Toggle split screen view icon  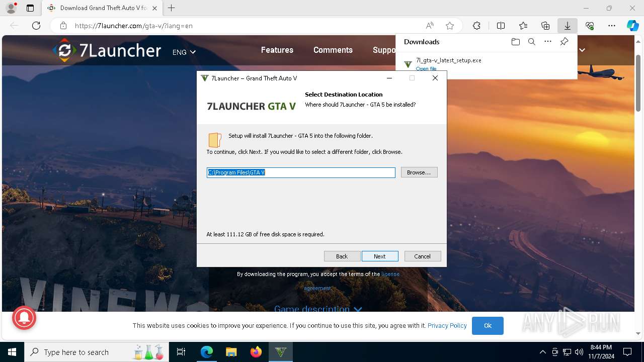click(501, 26)
